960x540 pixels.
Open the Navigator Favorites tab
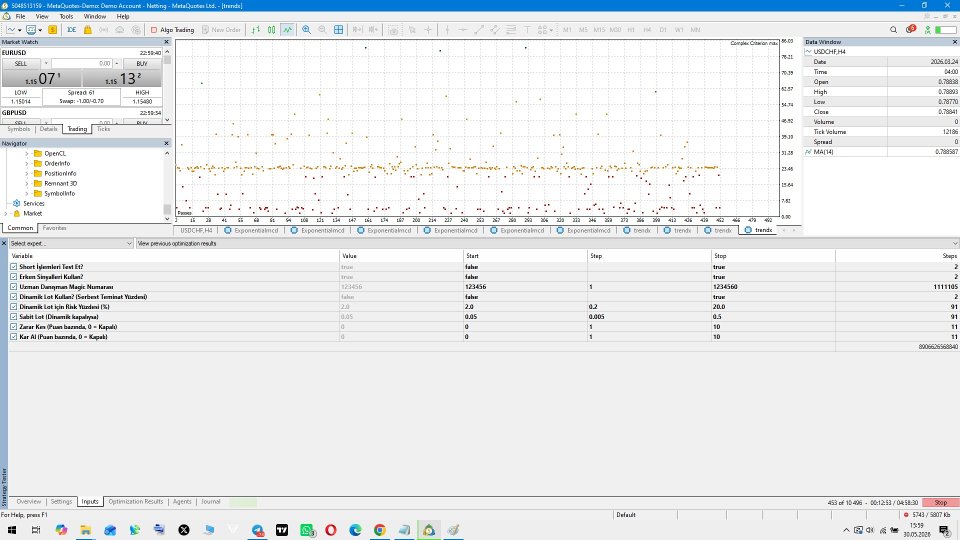tap(54, 228)
